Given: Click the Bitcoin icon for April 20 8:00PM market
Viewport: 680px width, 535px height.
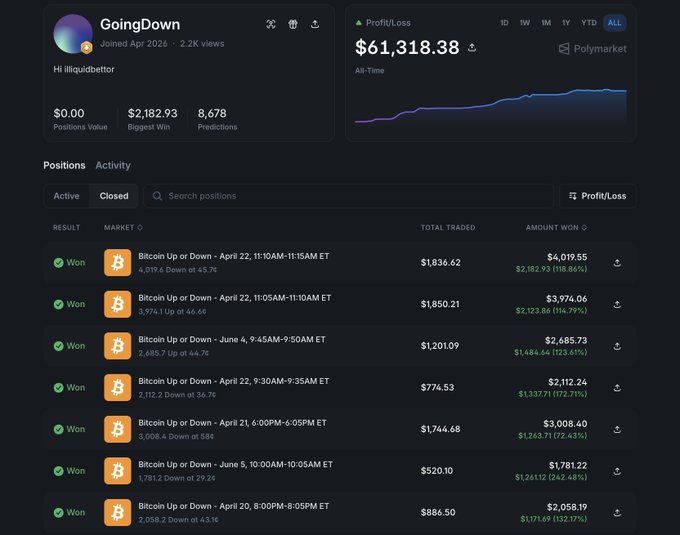Looking at the screenshot, I should click(118, 512).
